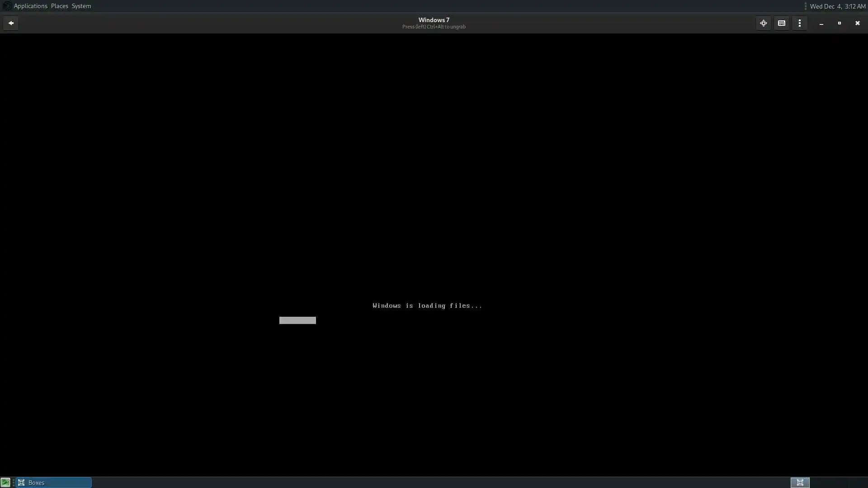Click the gray loading progress bar
The height and width of the screenshot is (488, 868).
click(297, 320)
